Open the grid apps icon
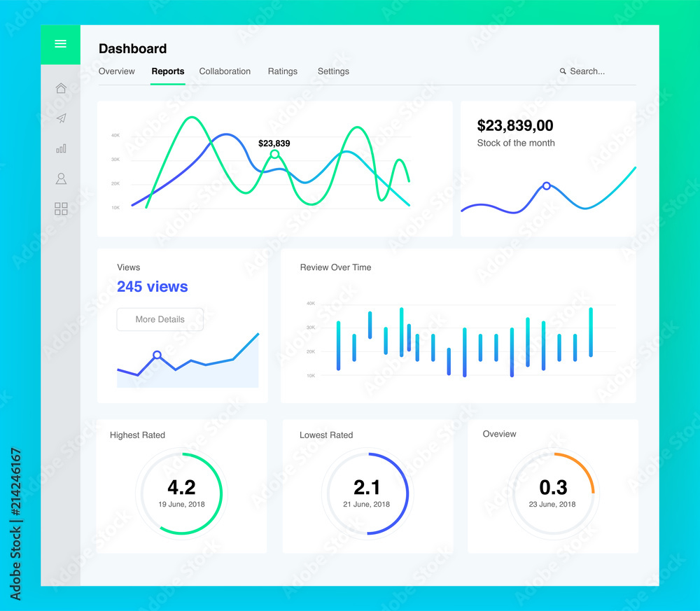 click(x=61, y=209)
